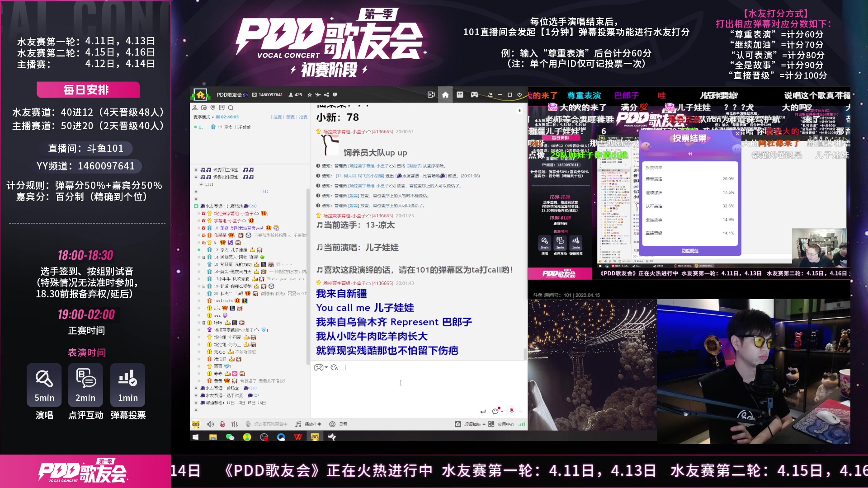The width and height of the screenshot is (868, 488).
Task: Select user 14 民间艺人-阿杜 in list
Action: pos(236,257)
